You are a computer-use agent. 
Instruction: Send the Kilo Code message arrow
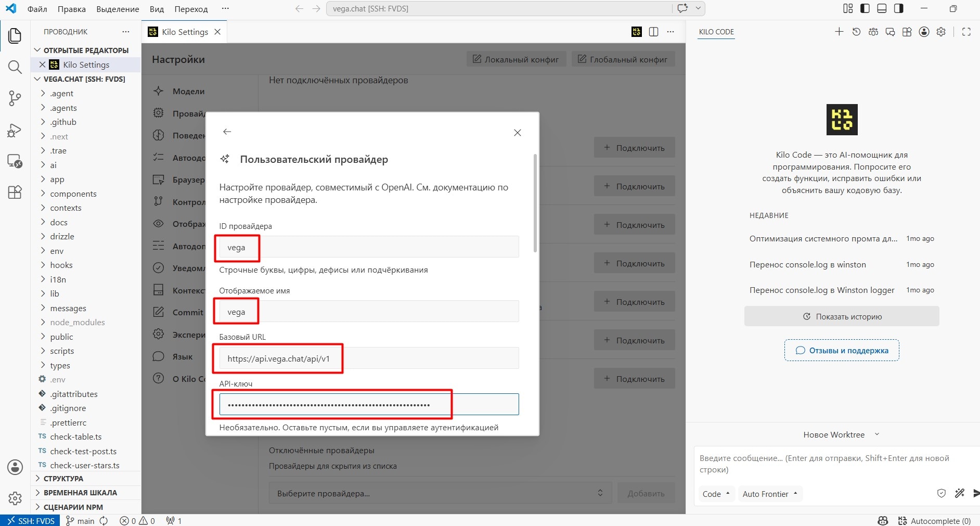tap(976, 493)
